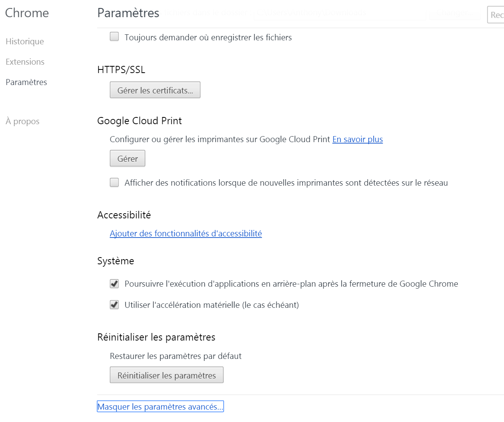The height and width of the screenshot is (422, 504).
Task: Open the Historique page in sidebar
Action: coord(25,42)
